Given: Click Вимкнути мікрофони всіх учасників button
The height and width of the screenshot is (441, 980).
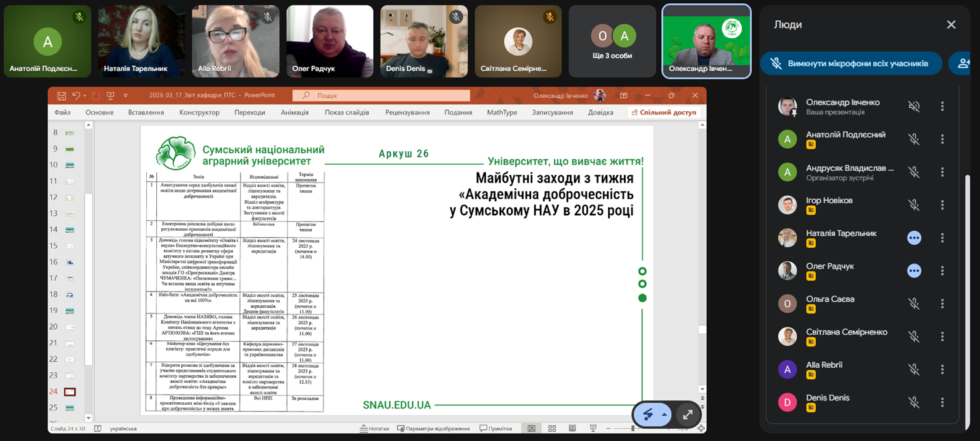Looking at the screenshot, I should tap(849, 63).
